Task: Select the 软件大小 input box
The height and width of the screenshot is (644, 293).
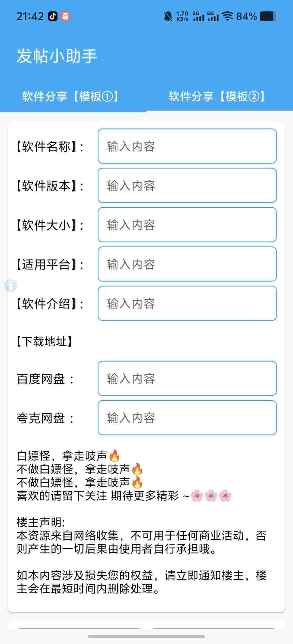Action: pos(187,225)
